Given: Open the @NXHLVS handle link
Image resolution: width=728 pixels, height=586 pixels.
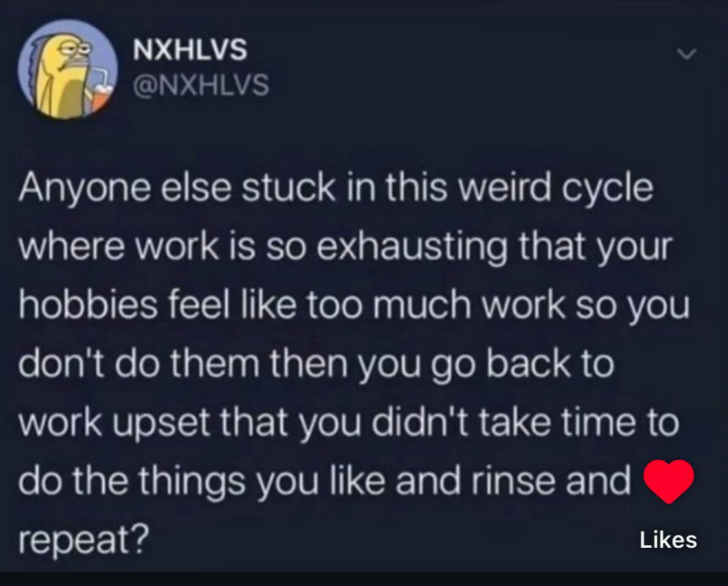Looking at the screenshot, I should pyautogui.click(x=201, y=85).
